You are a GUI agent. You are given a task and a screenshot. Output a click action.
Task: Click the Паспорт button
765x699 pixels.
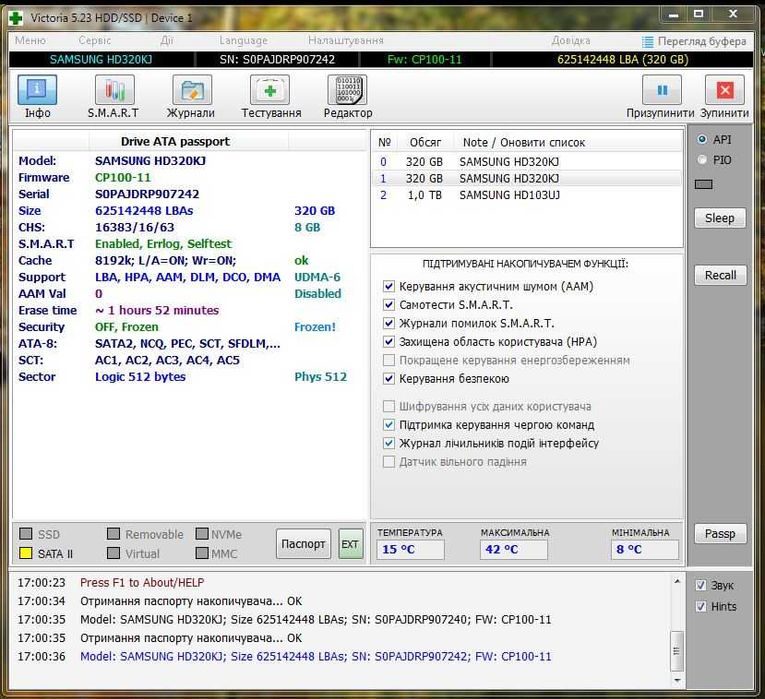[303, 544]
